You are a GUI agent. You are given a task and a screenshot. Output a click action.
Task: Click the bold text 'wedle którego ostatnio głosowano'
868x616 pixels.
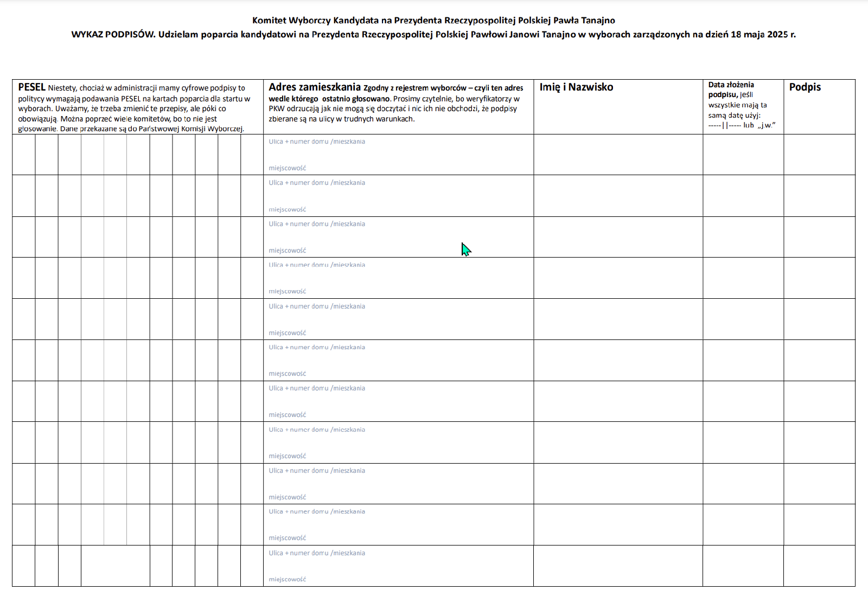click(x=329, y=99)
